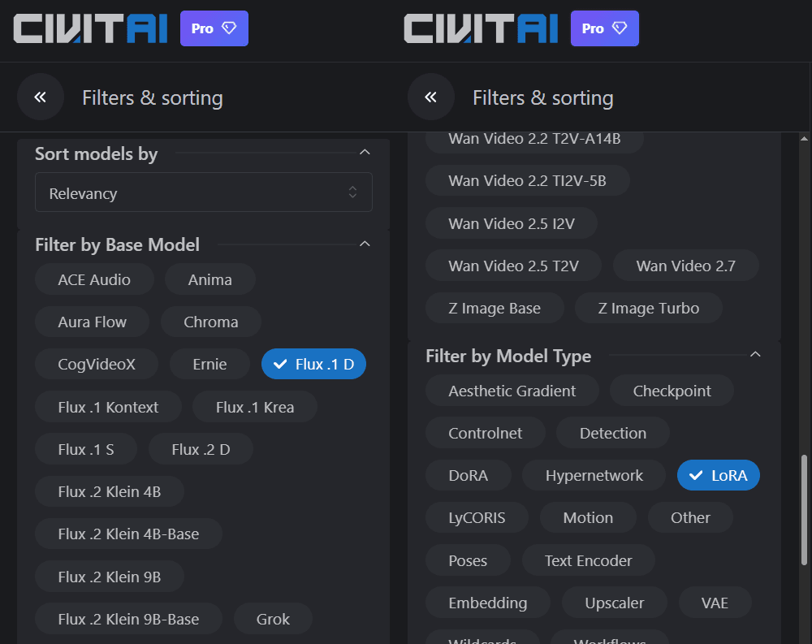Viewport: 812px width, 644px height.
Task: Deselect the checked Flux .1 D chip
Action: 313,364
